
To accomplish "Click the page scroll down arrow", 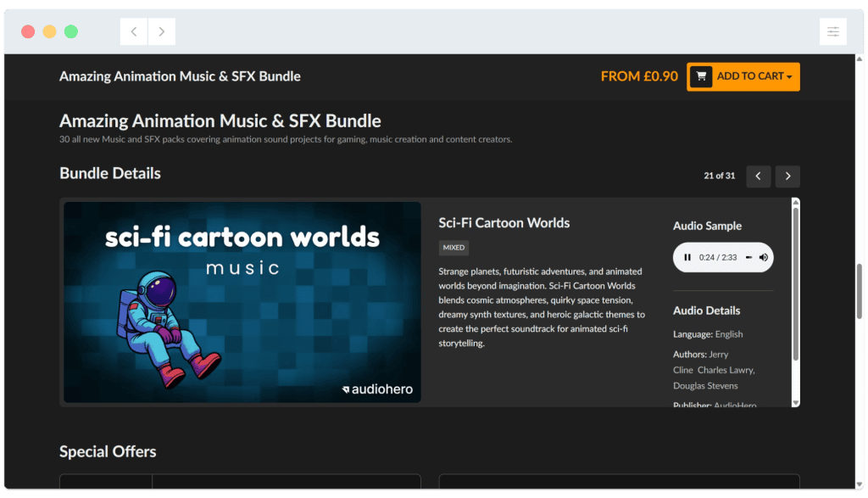I will (860, 484).
